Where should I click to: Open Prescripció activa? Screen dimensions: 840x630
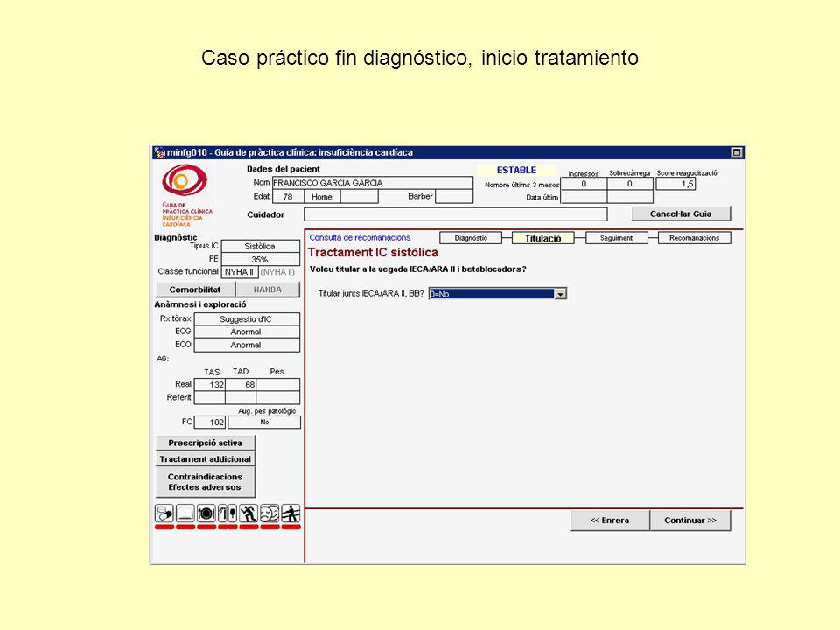205,443
